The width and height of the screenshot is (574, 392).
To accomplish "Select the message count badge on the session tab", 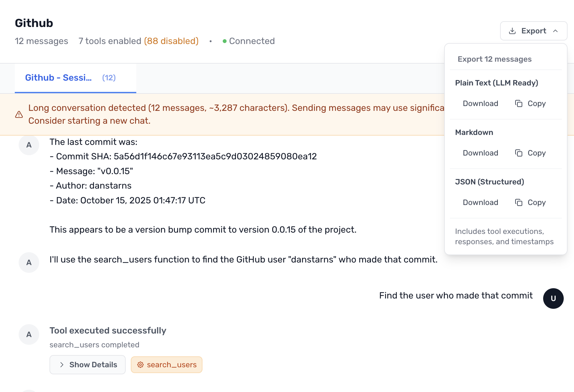I will point(109,77).
